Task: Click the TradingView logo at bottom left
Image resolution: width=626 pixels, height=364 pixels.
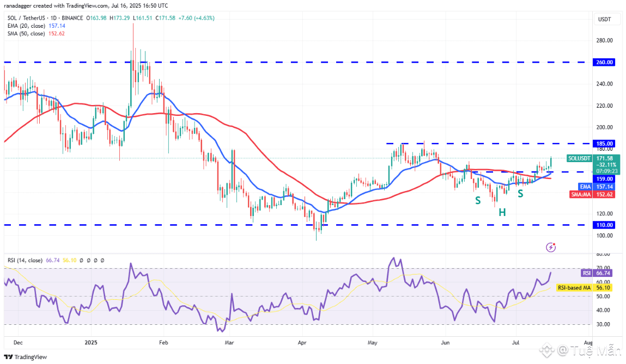Action: pyautogui.click(x=26, y=357)
